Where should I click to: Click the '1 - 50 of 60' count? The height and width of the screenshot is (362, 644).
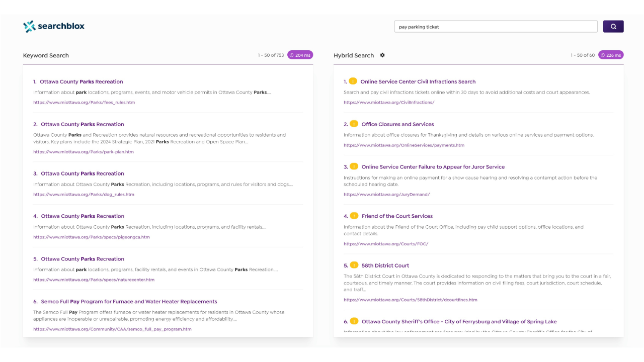(x=583, y=55)
